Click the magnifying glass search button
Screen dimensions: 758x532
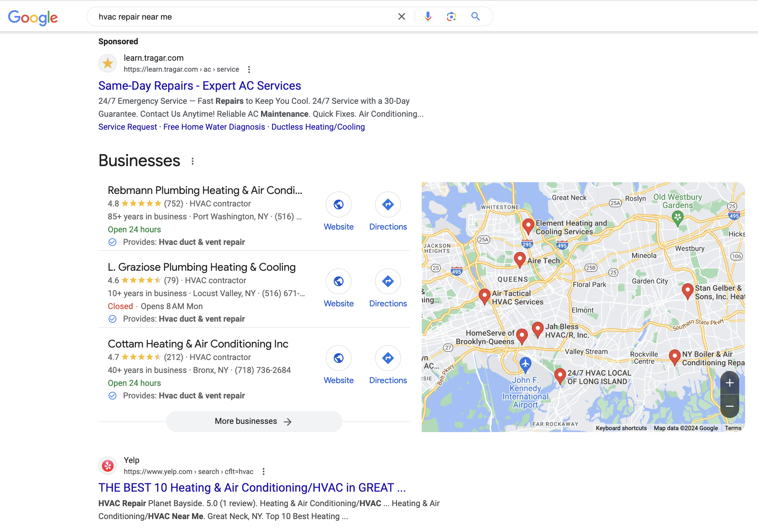pyautogui.click(x=475, y=16)
